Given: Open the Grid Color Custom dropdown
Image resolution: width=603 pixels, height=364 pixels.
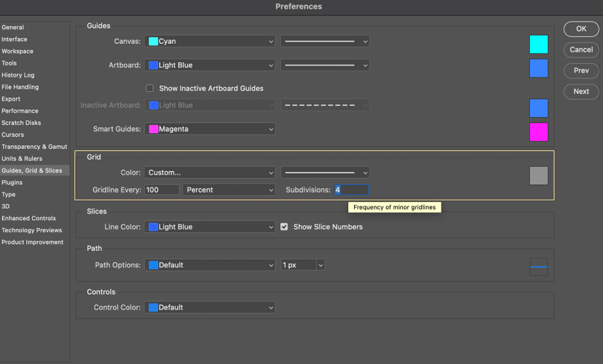Looking at the screenshot, I should click(210, 172).
